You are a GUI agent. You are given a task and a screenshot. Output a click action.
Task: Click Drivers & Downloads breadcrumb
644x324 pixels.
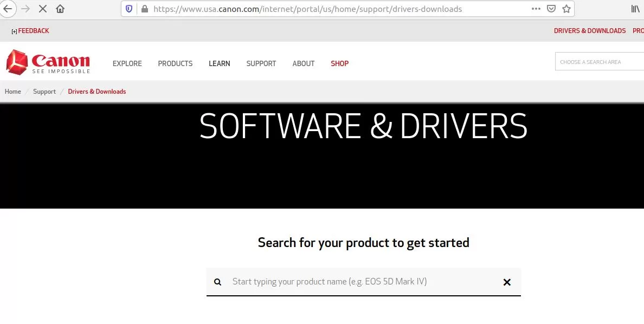coord(97,92)
